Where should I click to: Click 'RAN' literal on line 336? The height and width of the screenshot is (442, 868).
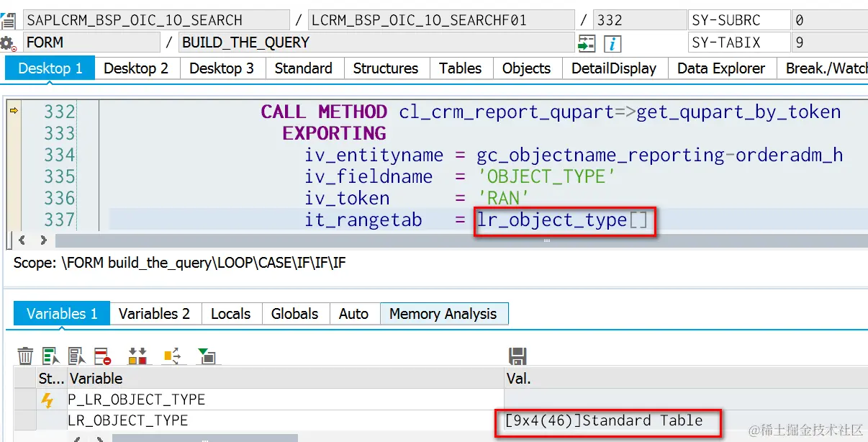503,198
